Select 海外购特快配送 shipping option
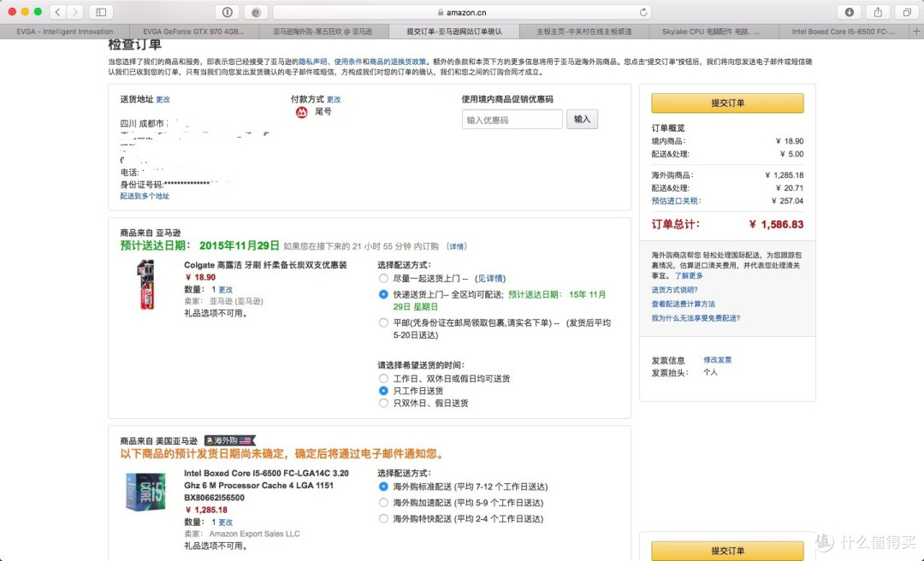This screenshot has height=561, width=924. click(383, 518)
